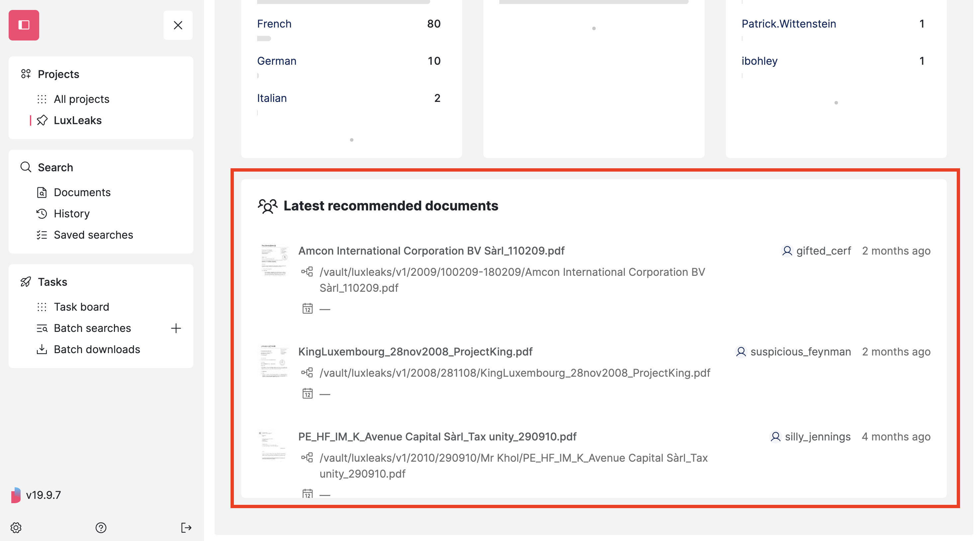The height and width of the screenshot is (541, 980).
Task: Select the Search magnifier icon
Action: pyautogui.click(x=26, y=167)
